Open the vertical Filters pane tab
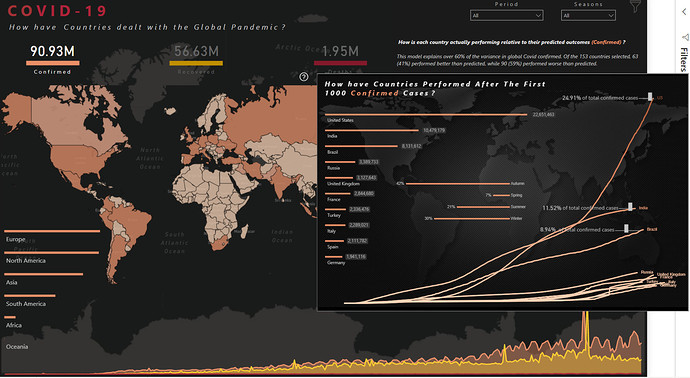Viewport: 690px width, 378px height. (683, 59)
